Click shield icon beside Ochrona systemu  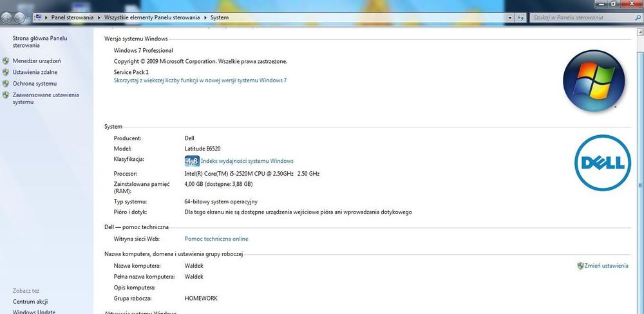(x=5, y=83)
